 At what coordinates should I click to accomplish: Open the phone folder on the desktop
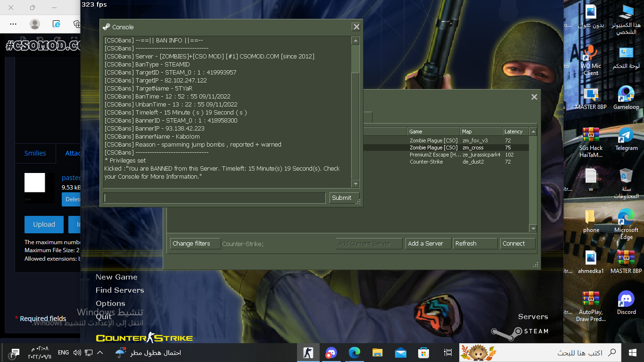click(591, 221)
